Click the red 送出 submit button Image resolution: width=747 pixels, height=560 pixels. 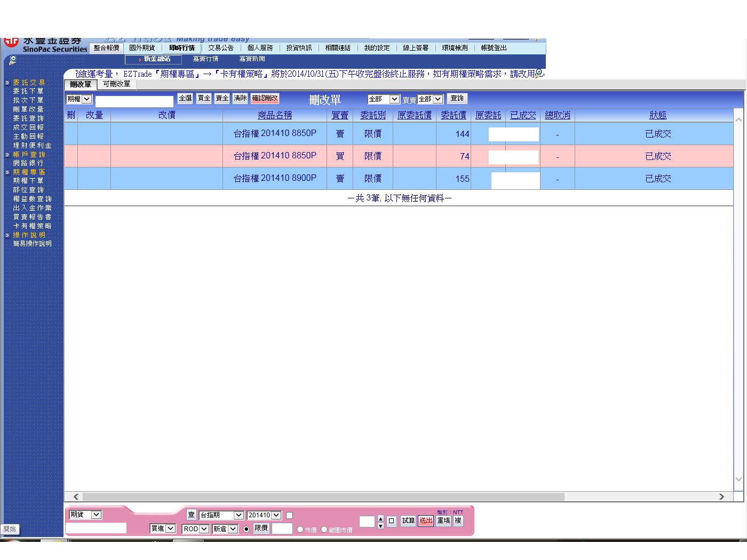[426, 521]
